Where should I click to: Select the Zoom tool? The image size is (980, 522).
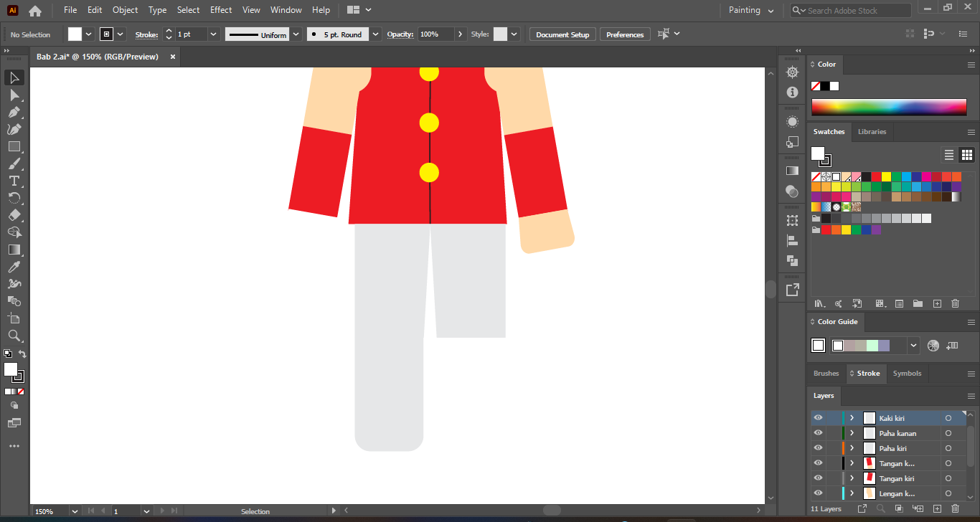coord(14,336)
